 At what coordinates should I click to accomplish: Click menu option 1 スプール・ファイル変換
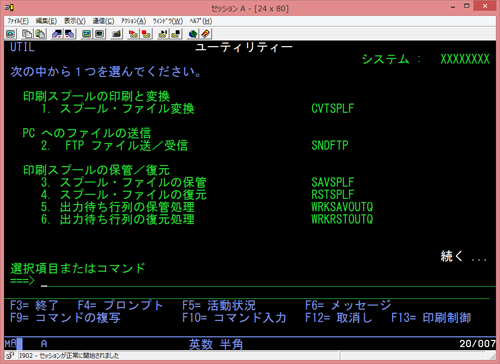pyautogui.click(x=118, y=109)
